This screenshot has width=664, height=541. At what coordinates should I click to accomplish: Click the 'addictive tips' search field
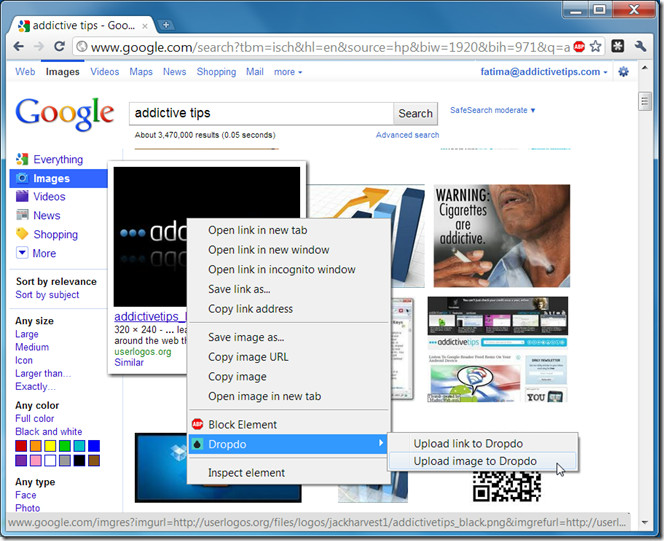tap(261, 113)
